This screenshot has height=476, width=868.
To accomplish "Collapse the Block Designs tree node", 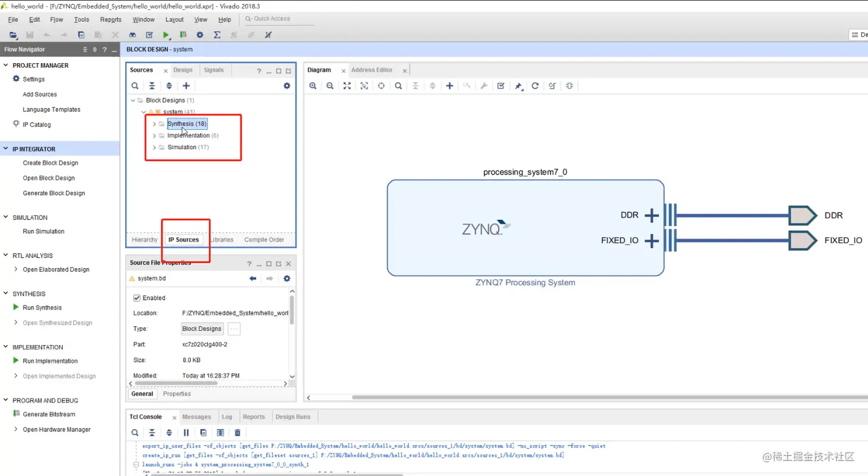I will [x=133, y=100].
